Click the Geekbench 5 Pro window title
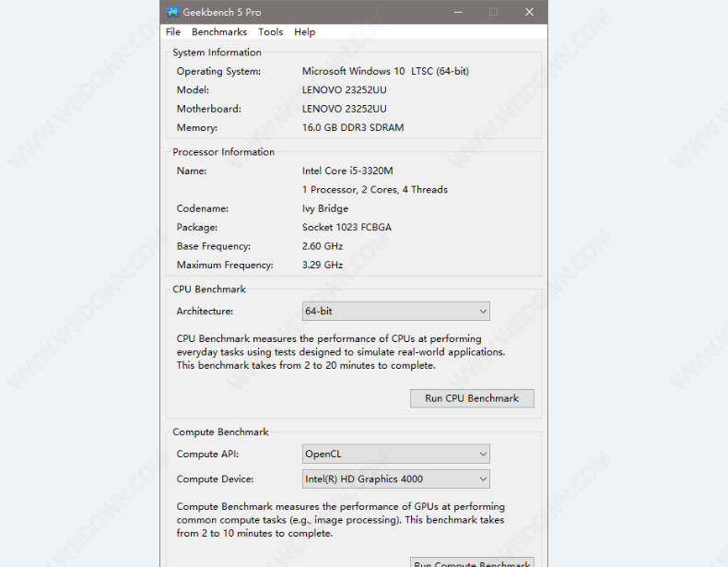Image resolution: width=728 pixels, height=567 pixels. click(222, 12)
